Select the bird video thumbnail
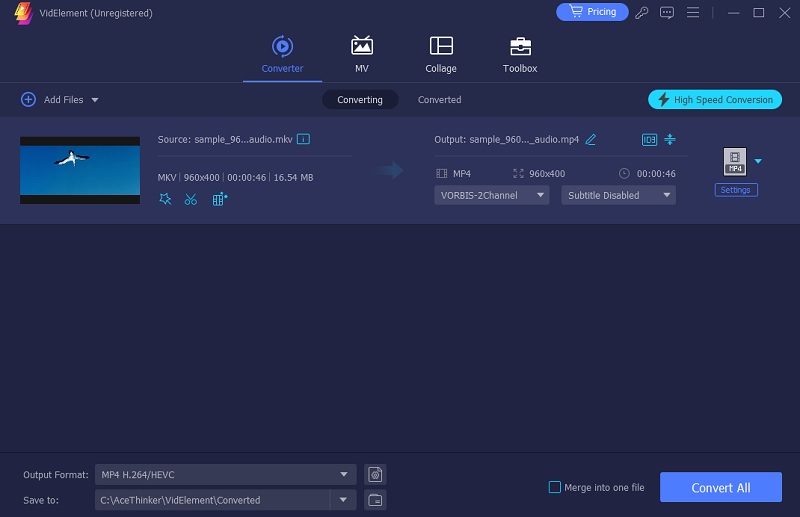The width and height of the screenshot is (800, 517). [80, 170]
